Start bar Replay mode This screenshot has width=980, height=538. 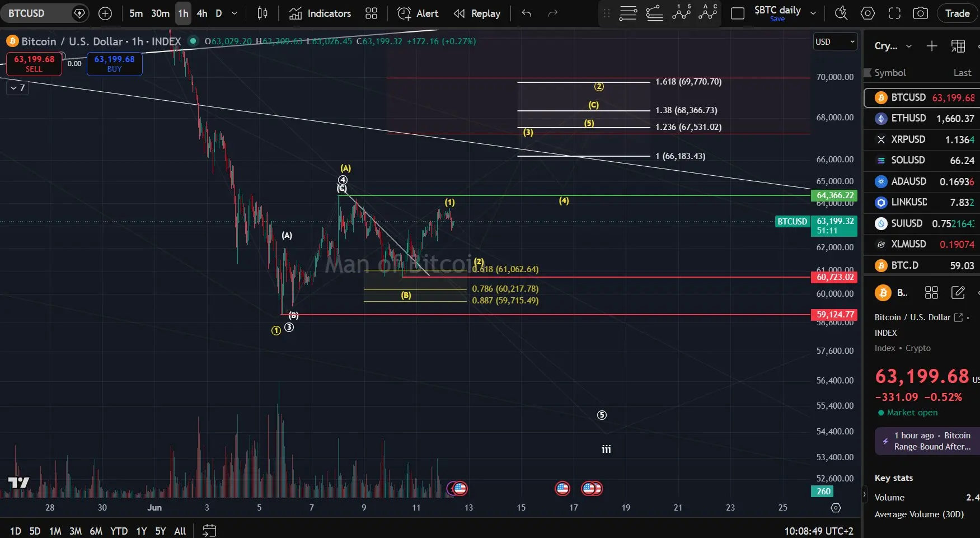[x=477, y=13]
